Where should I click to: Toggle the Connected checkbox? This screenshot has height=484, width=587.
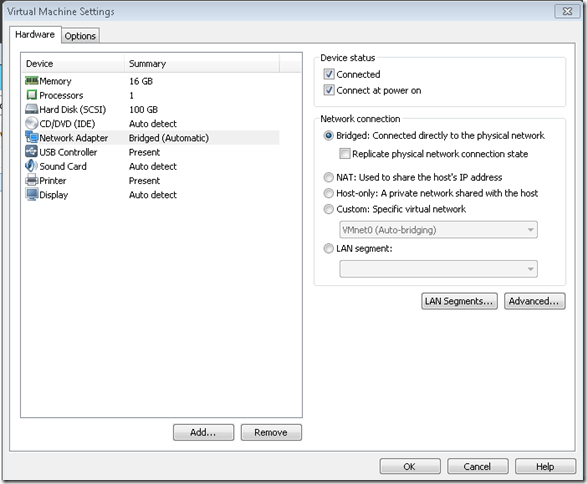click(329, 74)
